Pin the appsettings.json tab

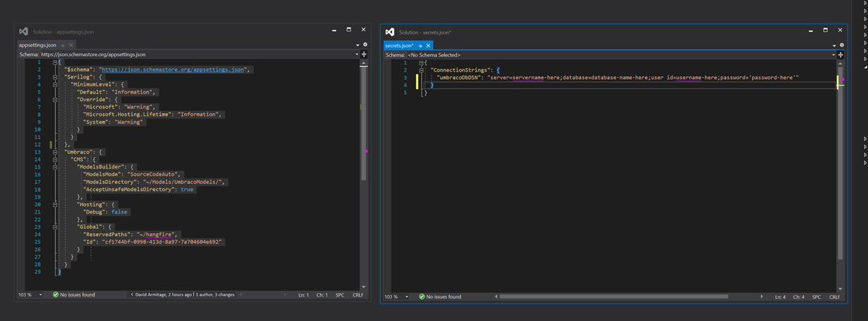pos(63,45)
